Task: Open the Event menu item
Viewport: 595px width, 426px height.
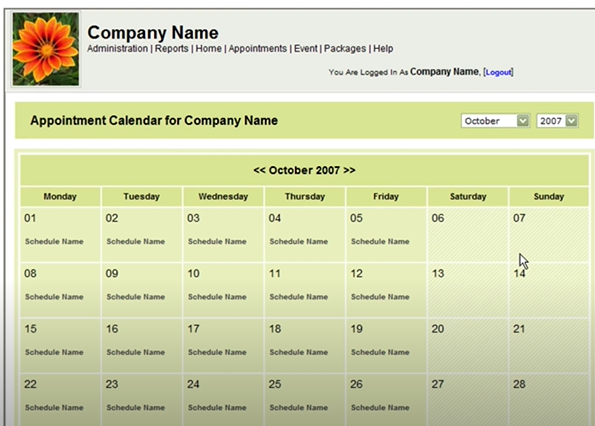Action: [305, 49]
